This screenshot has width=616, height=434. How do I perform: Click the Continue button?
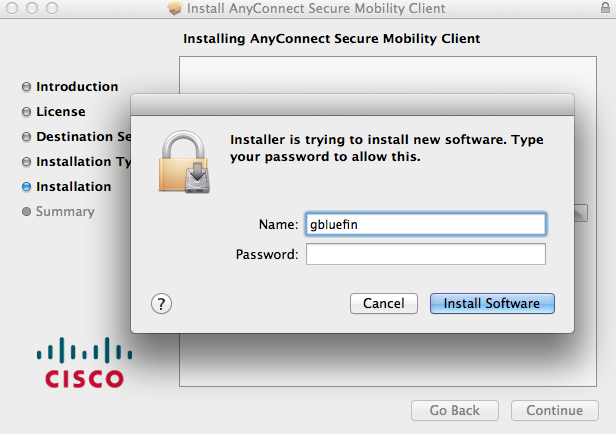pyautogui.click(x=555, y=410)
